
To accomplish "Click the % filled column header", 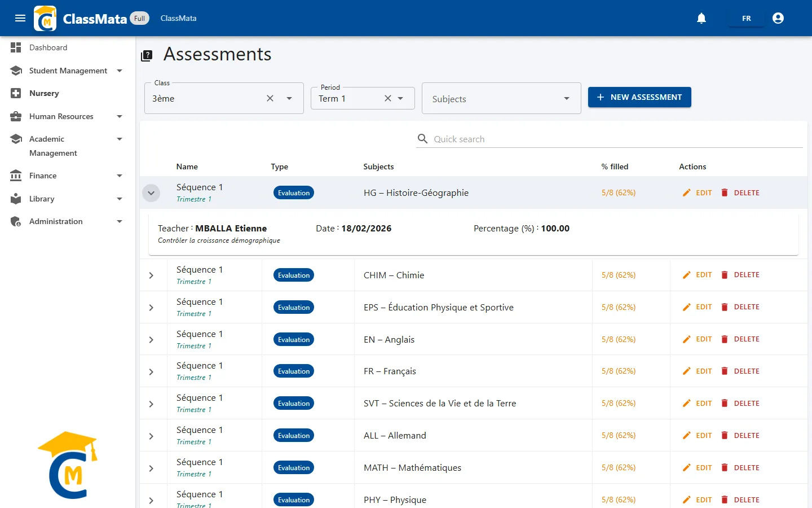I will [x=615, y=167].
